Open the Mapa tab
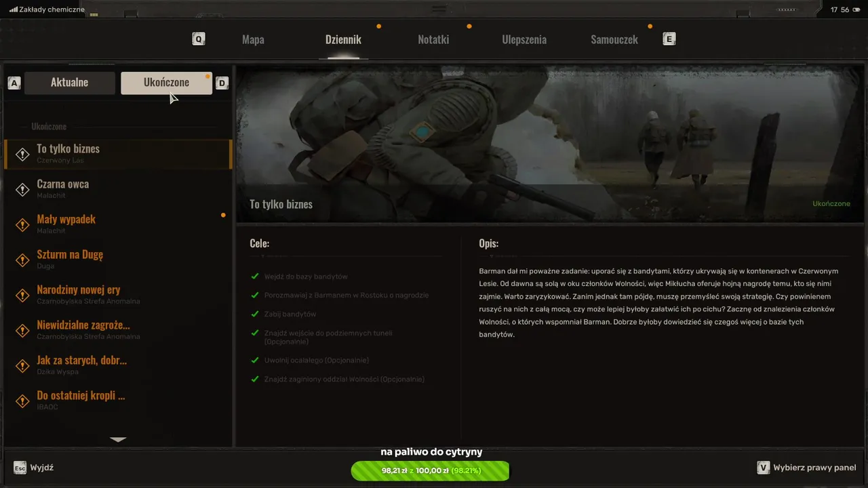 coord(253,39)
